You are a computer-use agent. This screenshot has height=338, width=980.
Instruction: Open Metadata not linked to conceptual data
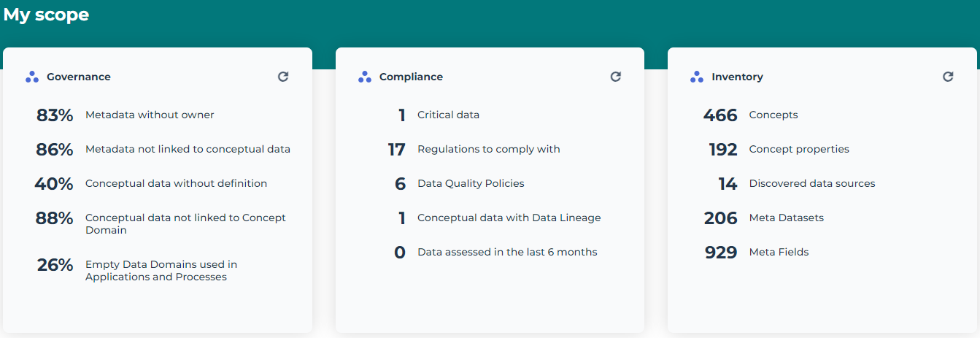[188, 150]
